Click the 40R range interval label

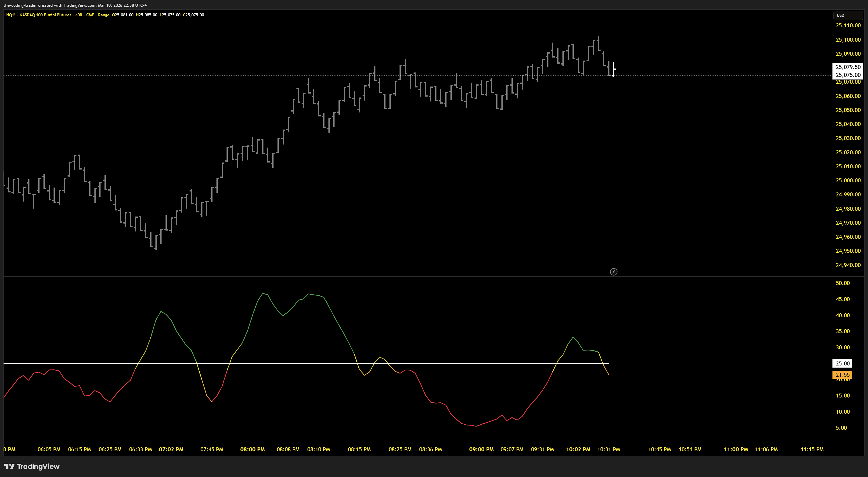[x=79, y=15]
